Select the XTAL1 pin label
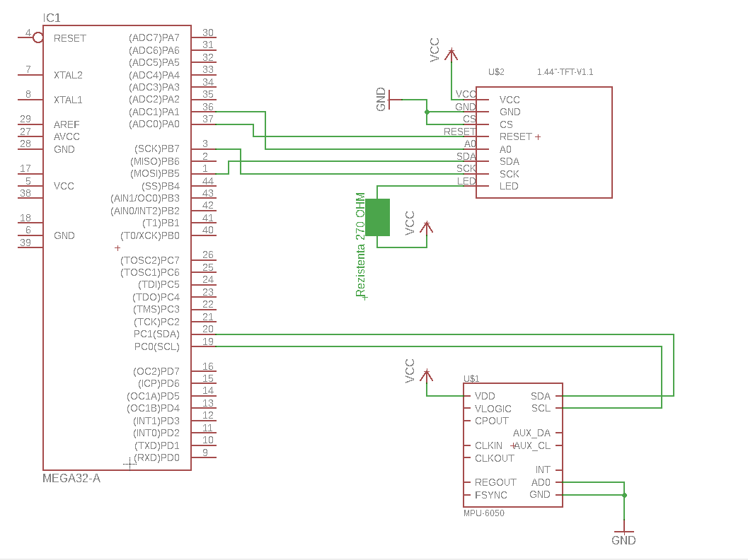The height and width of the screenshot is (560, 748). point(68,100)
